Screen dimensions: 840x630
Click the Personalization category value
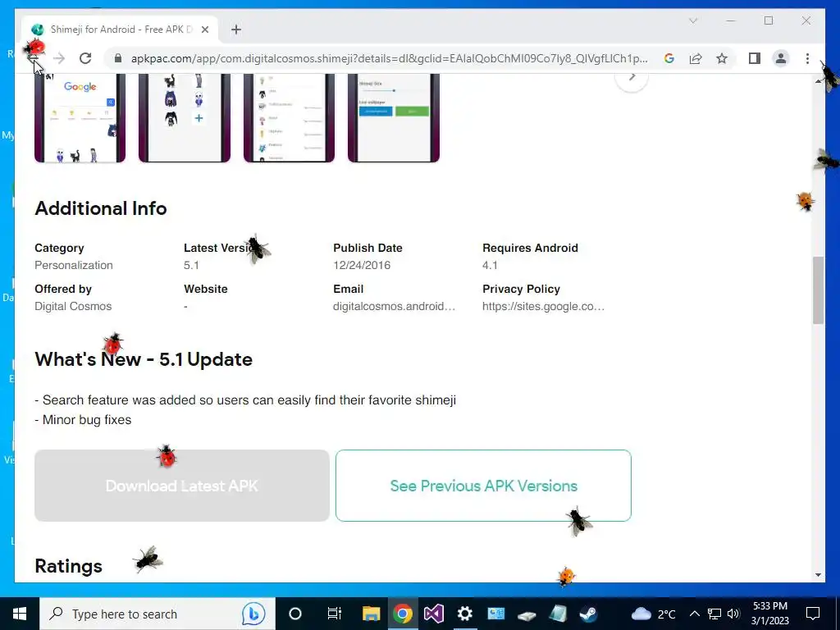[x=74, y=265]
